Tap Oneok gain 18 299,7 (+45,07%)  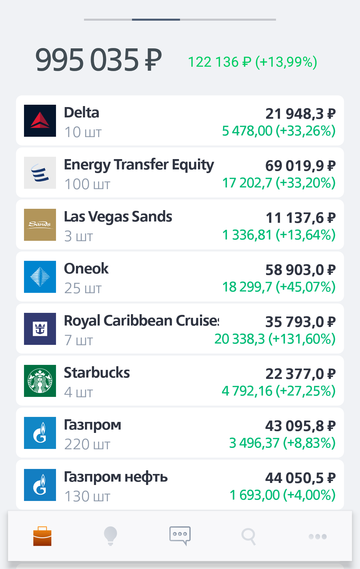[279, 287]
